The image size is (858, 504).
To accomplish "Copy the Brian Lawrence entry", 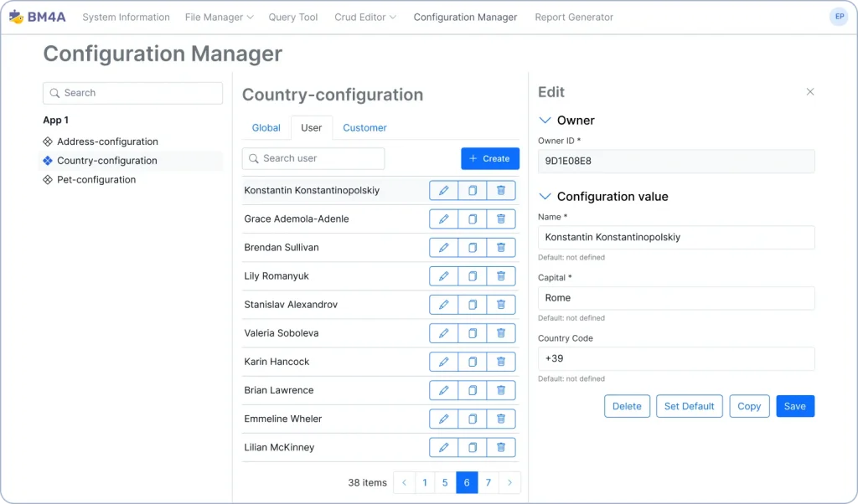I will tap(473, 390).
